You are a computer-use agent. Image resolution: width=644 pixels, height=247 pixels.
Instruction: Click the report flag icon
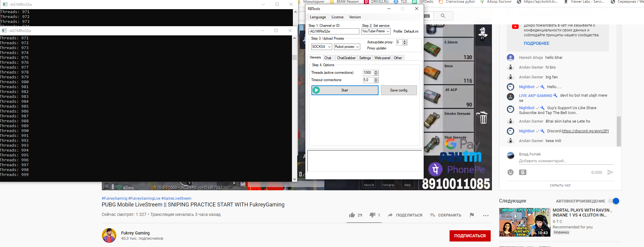tap(472, 215)
